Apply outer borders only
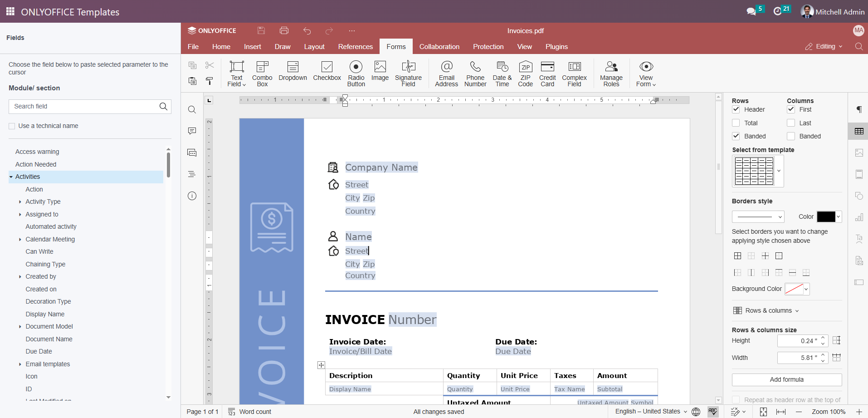Screen dimensions: 868x418 point(779,256)
